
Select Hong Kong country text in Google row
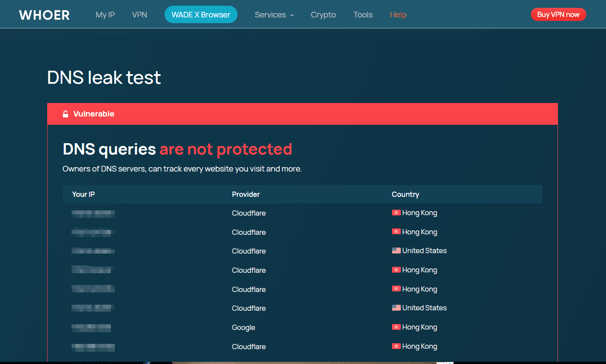tap(420, 327)
